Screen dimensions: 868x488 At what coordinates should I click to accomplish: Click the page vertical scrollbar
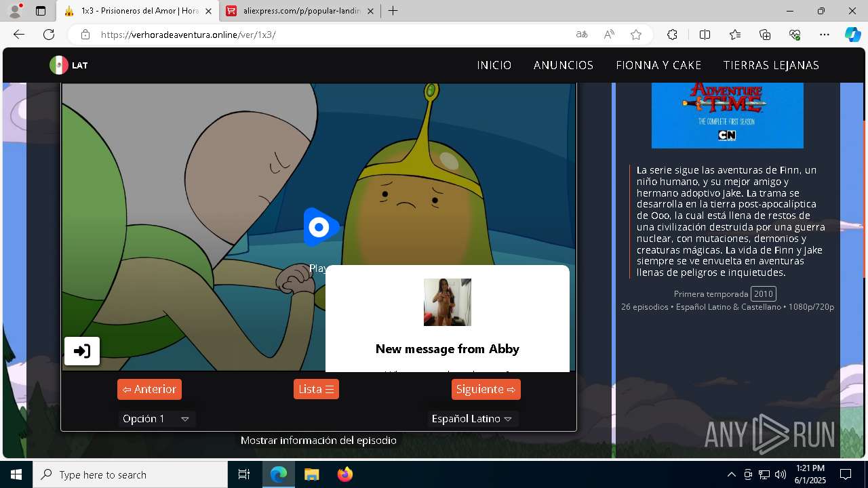click(865, 199)
